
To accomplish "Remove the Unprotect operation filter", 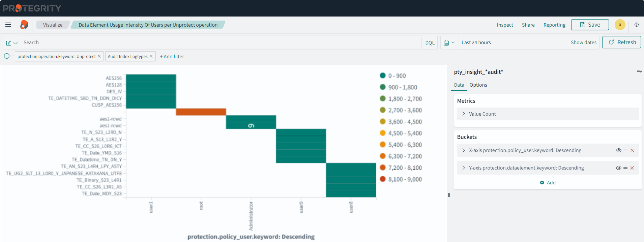I will click(99, 56).
